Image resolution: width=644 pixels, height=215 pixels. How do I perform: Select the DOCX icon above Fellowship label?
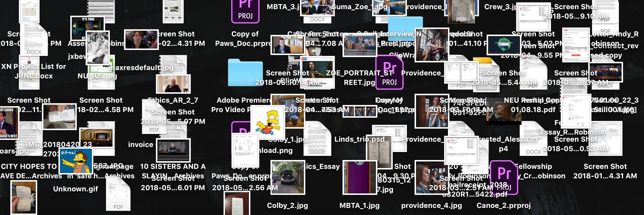533,138
